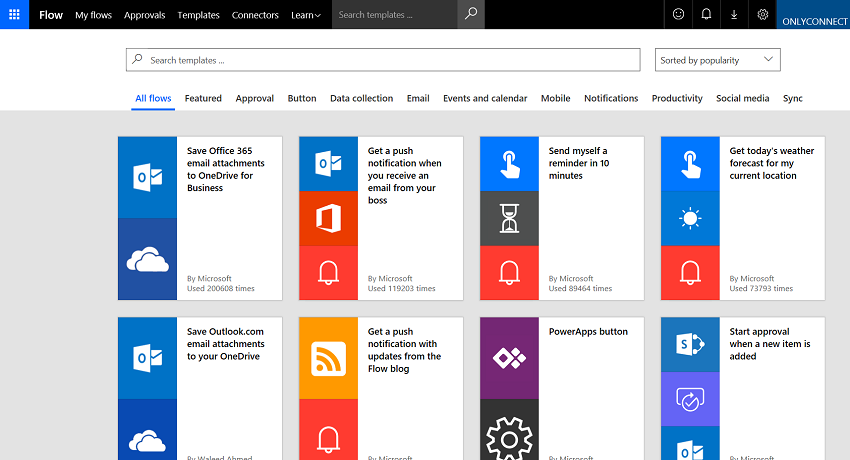Click the Flow brand link
The image size is (850, 460).
(x=51, y=15)
